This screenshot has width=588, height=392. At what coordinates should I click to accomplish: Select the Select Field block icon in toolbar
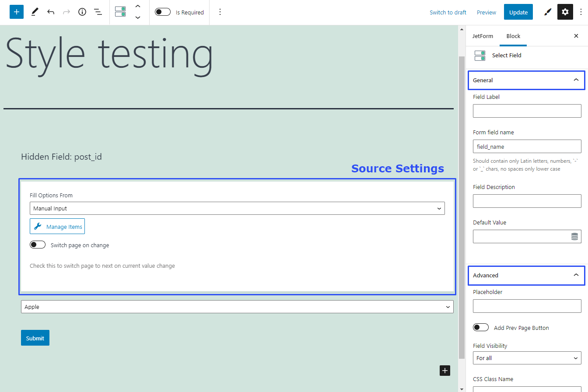pos(120,12)
